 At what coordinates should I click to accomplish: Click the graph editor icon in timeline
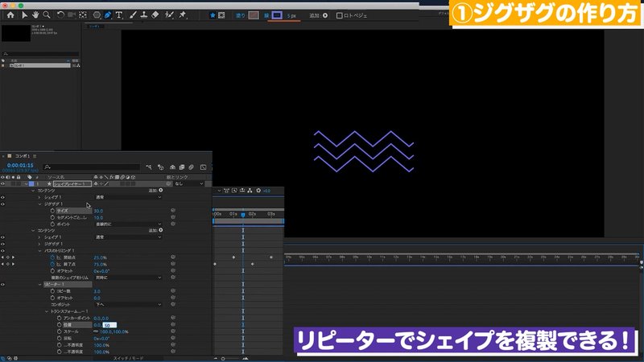pyautogui.click(x=203, y=167)
